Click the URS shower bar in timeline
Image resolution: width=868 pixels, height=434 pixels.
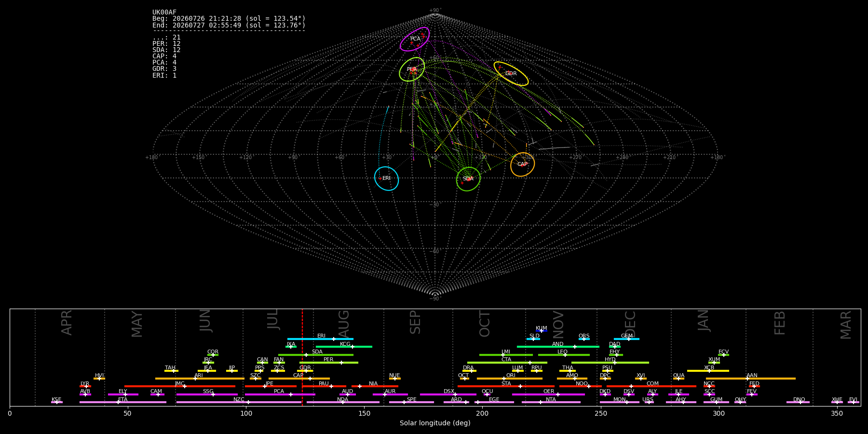pyautogui.click(x=649, y=402)
